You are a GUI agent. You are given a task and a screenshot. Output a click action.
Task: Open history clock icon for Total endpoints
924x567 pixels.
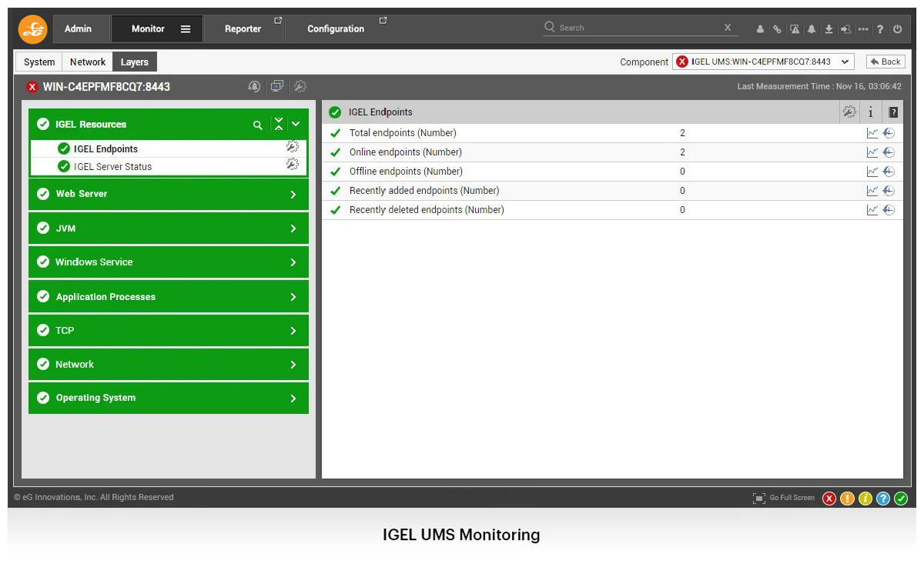889,133
